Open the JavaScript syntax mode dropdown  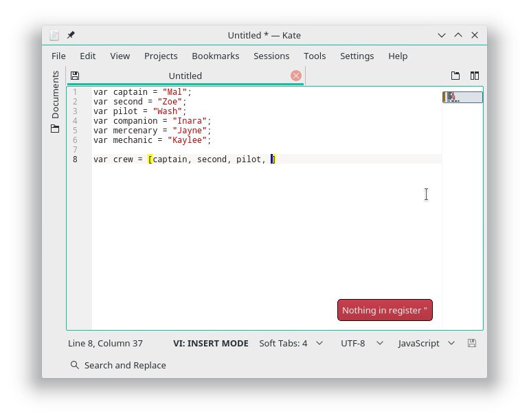point(426,343)
